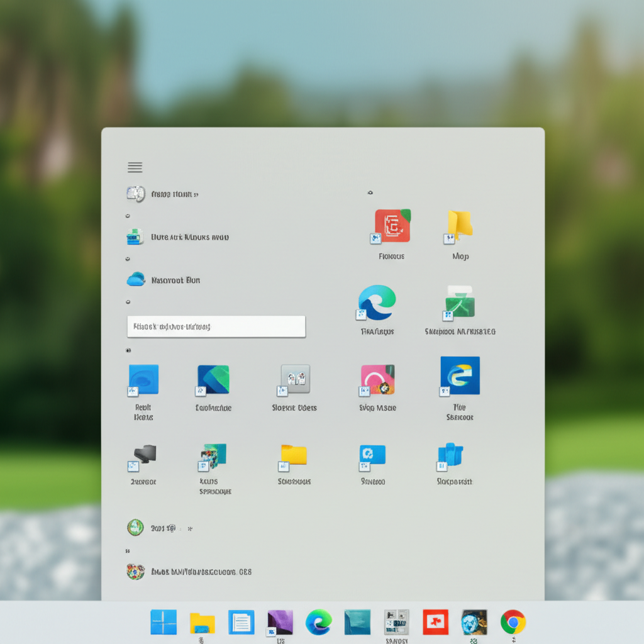Image resolution: width=644 pixels, height=644 pixels.
Task: Open the blue stacked folders tile
Action: pos(450,455)
